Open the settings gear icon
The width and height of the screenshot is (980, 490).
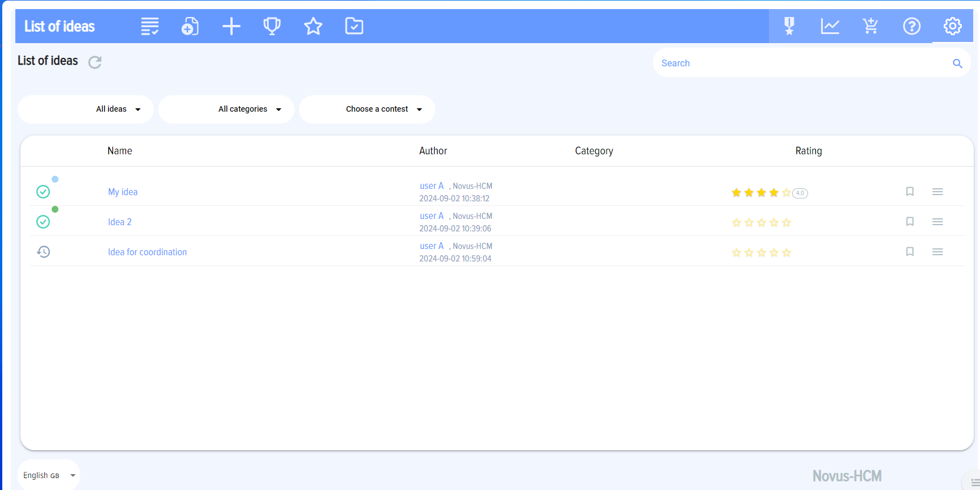coord(952,26)
